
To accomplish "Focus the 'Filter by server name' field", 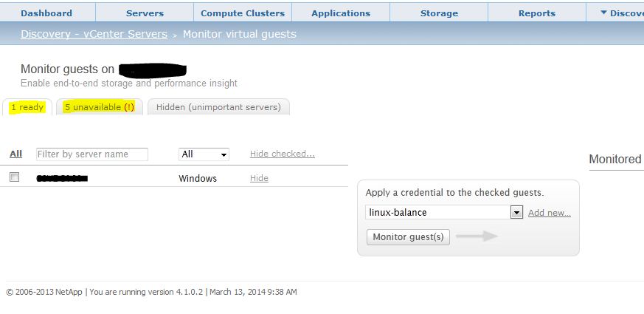I will (x=92, y=154).
